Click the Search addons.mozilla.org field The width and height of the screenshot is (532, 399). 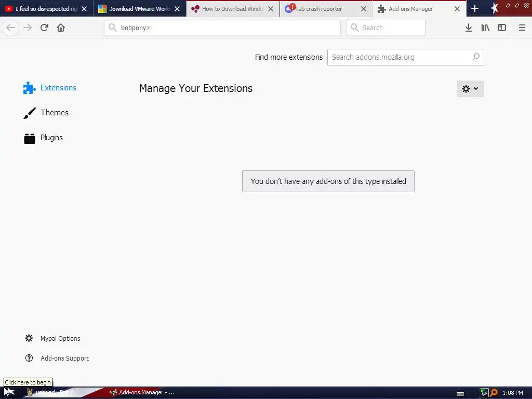(405, 57)
